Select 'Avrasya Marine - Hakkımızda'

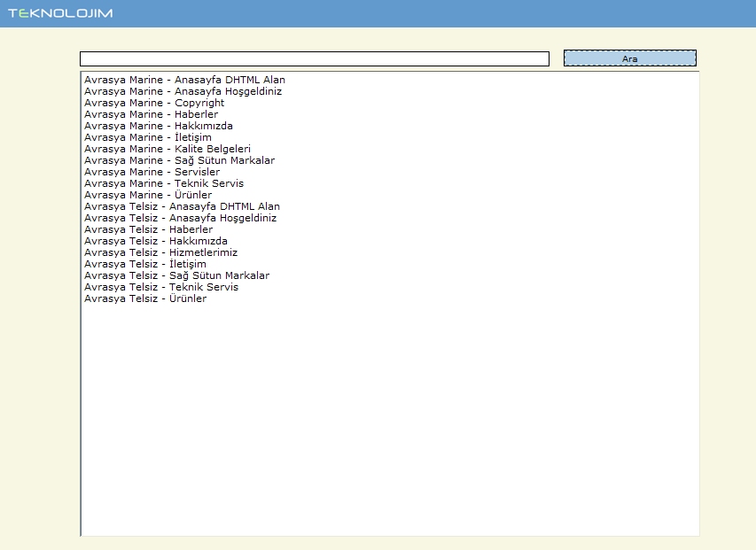(158, 126)
